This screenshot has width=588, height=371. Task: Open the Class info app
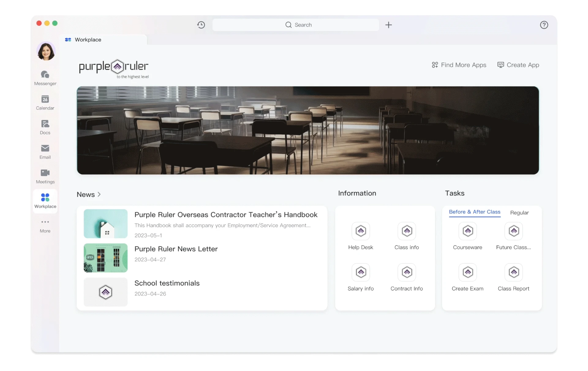[406, 236]
